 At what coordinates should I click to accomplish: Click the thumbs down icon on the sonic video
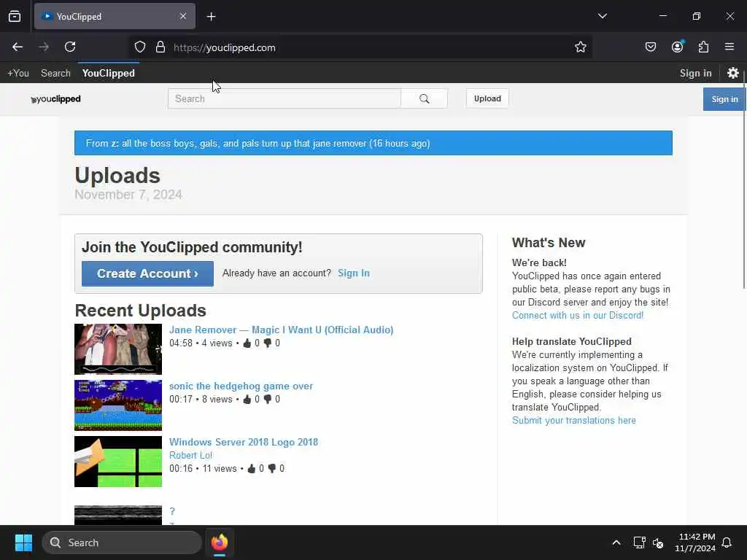268,400
